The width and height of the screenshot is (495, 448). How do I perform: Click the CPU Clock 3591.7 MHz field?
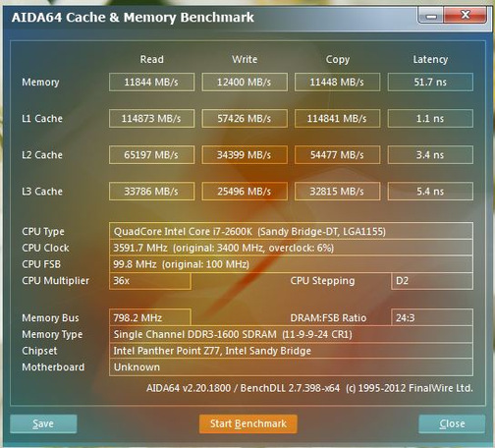291,248
